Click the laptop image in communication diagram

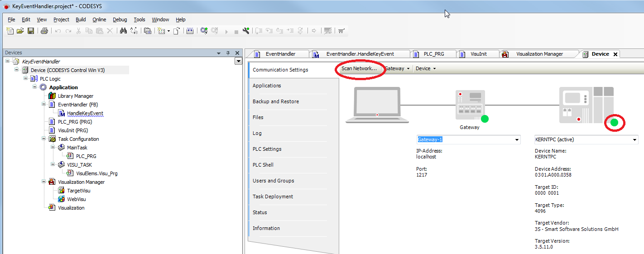click(377, 105)
